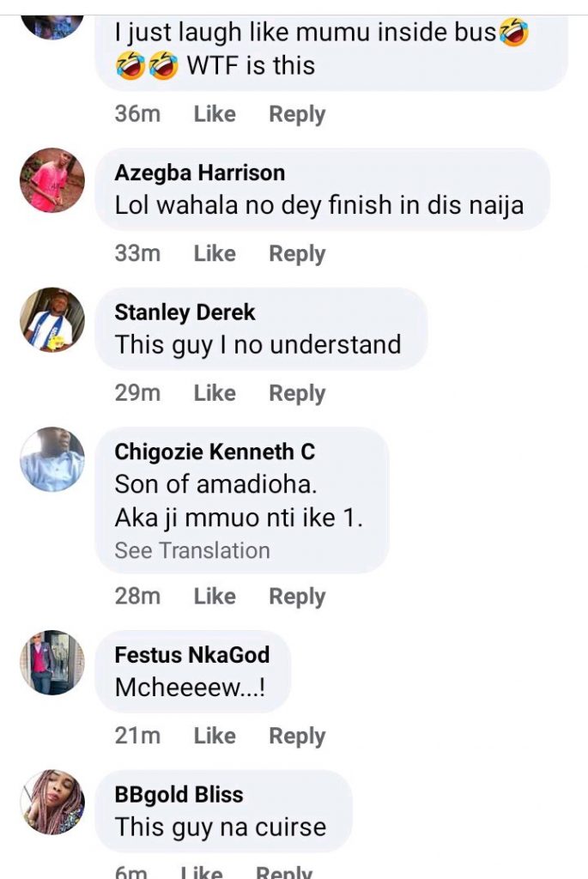Like Festus NkaGod's comment
This screenshot has height=879, width=588.
215,736
